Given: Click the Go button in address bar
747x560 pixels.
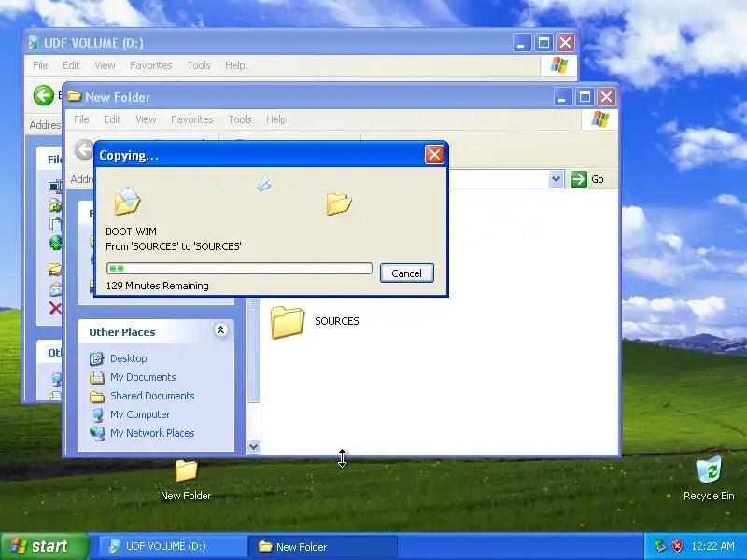Looking at the screenshot, I should tap(587, 179).
